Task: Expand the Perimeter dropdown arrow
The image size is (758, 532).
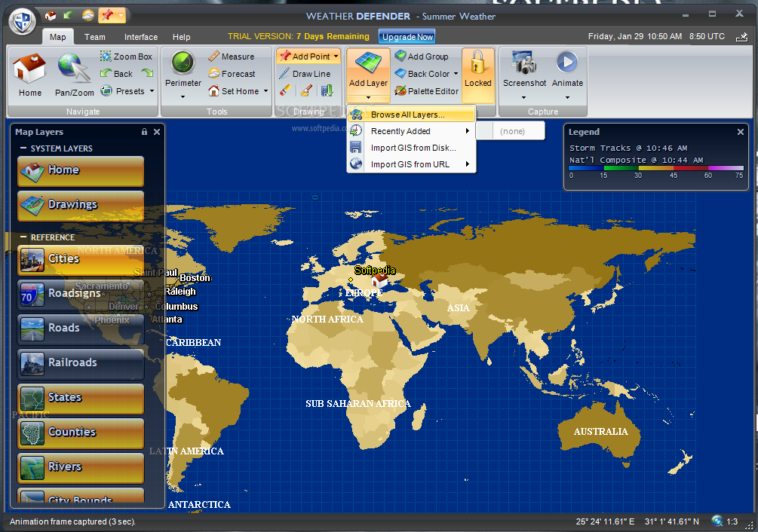Action: [x=183, y=96]
